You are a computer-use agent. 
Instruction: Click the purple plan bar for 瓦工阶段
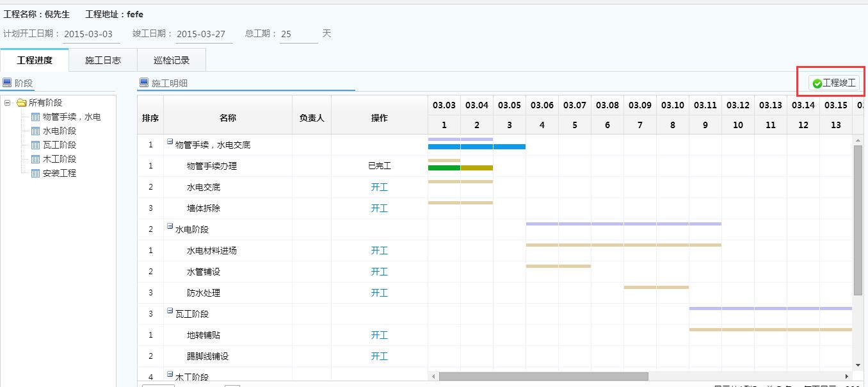tap(771, 308)
